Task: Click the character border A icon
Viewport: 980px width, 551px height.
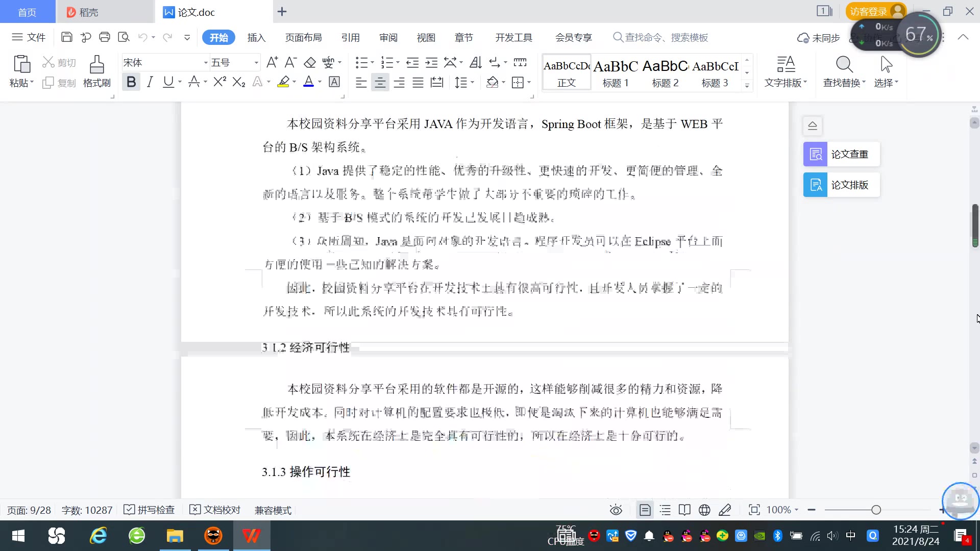Action: click(x=334, y=82)
